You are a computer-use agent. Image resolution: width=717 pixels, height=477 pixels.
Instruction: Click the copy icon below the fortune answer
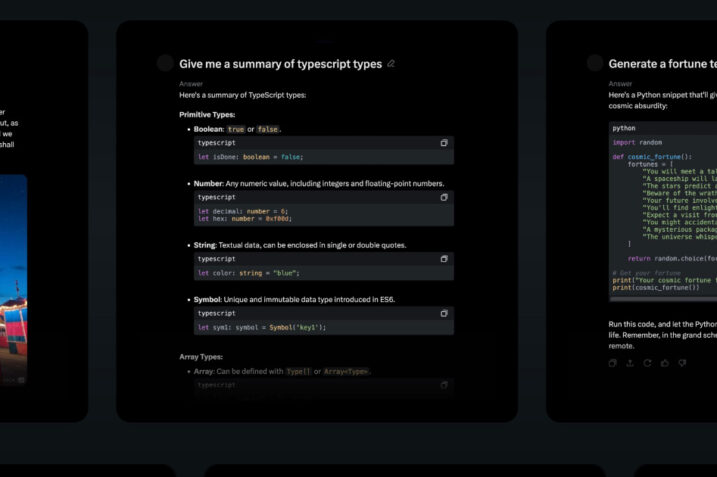(613, 363)
